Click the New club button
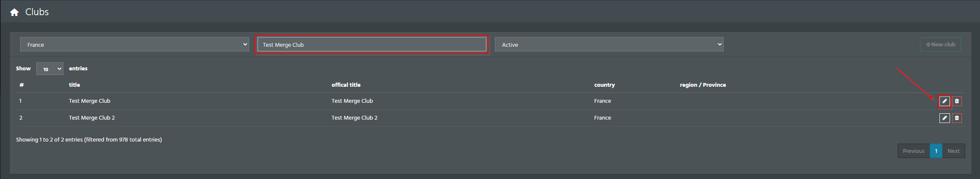The height and width of the screenshot is (179, 980). [x=940, y=44]
